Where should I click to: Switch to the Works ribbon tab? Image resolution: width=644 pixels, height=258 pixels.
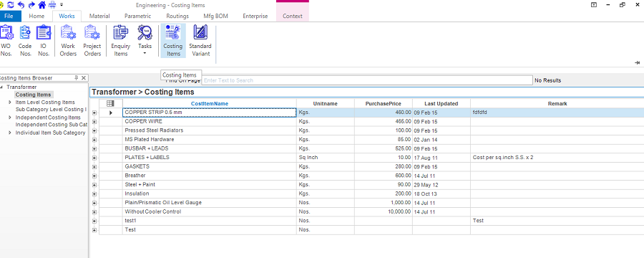click(67, 16)
